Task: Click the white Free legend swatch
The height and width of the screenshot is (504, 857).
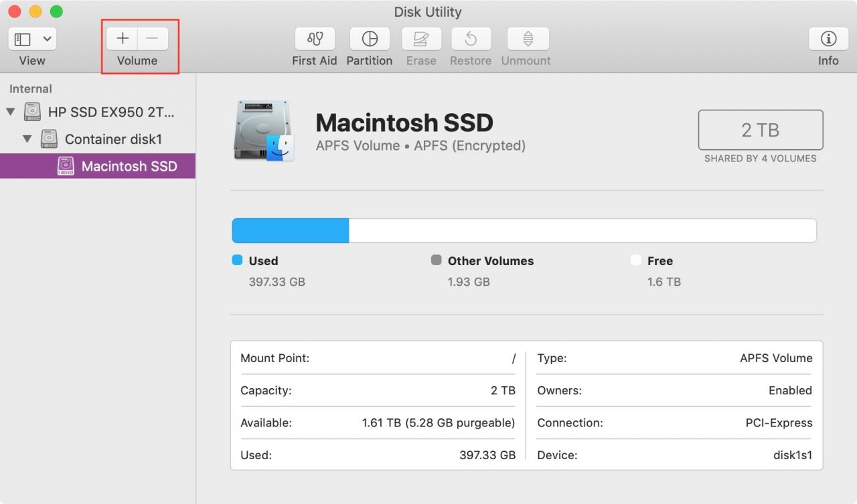Action: click(x=636, y=260)
